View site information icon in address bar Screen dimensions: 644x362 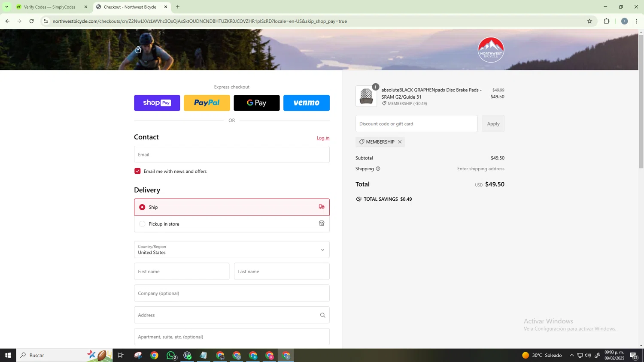[x=46, y=21]
